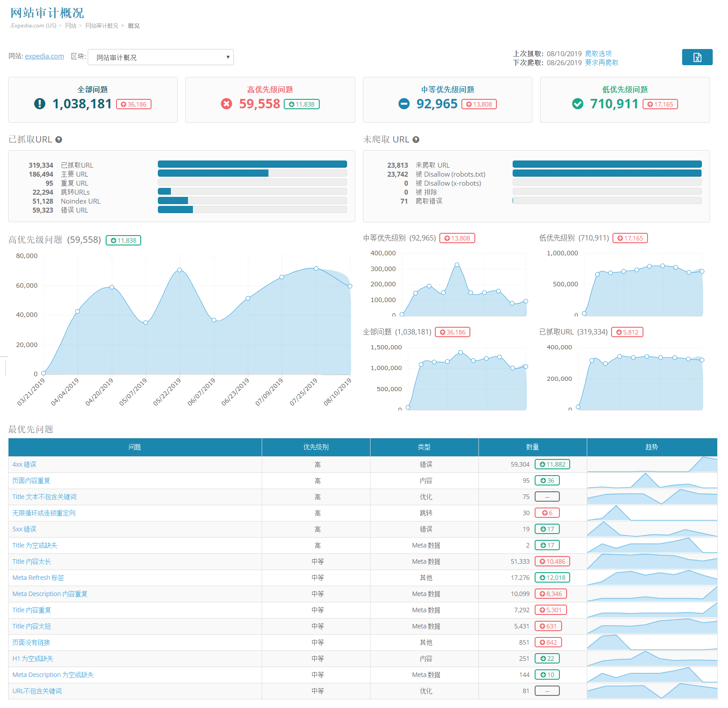Viewport: 728px width, 708px height.
Task: Open the 4xx 错误 issue
Action: (x=24, y=464)
